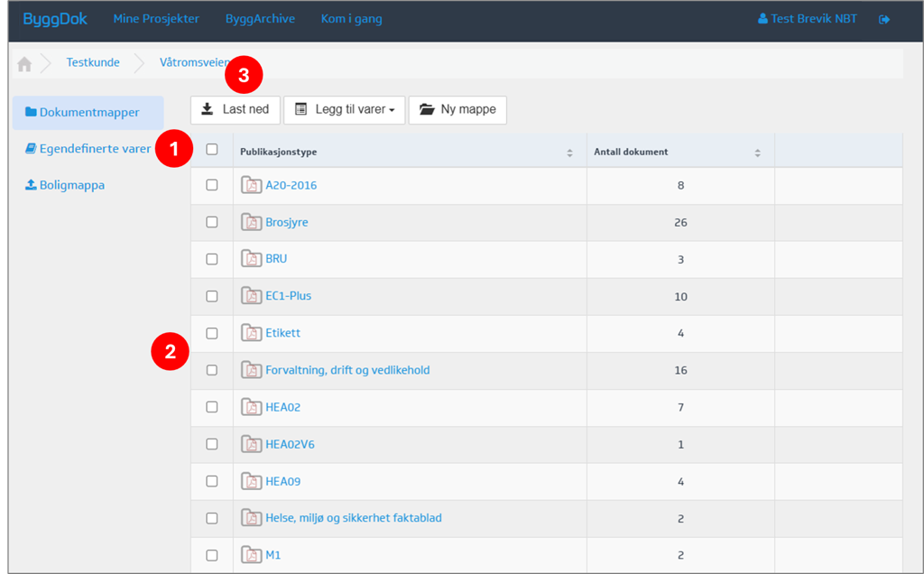This screenshot has width=924, height=574.
Task: Click the folder icon next to Brosjyre
Action: pos(250,222)
